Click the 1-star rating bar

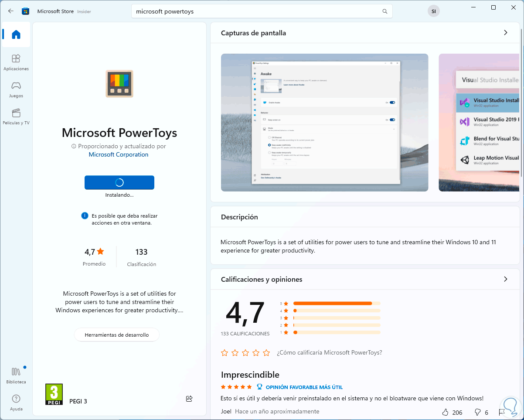point(337,332)
